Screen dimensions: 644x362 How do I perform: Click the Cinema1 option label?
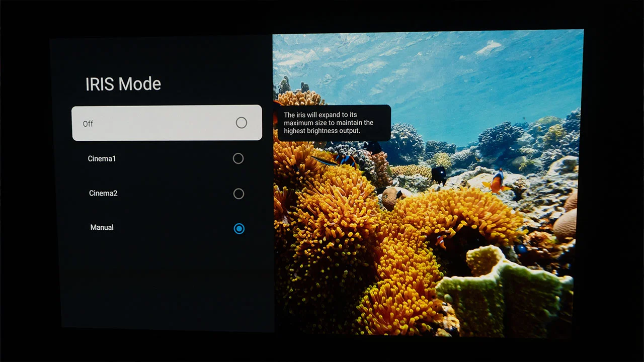point(102,159)
